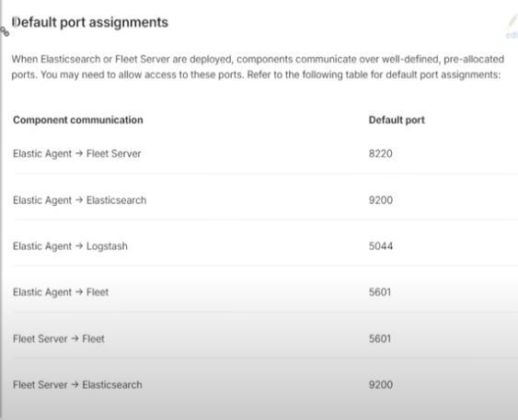Select the 'Default port' column header
Image resolution: width=518 pixels, height=420 pixels.
[397, 119]
